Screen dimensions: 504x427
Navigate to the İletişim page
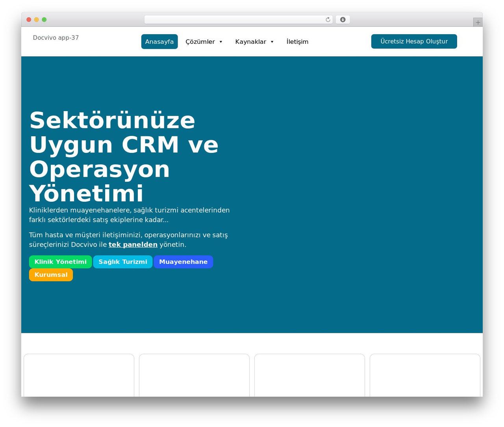[x=297, y=42]
